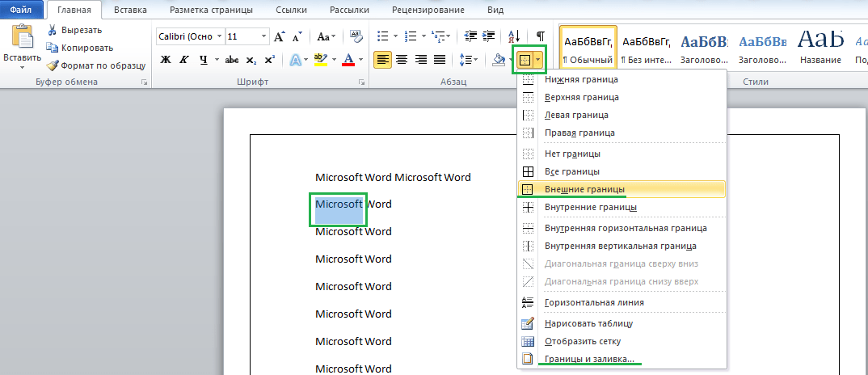Viewport: 868px width, 375px height.
Task: Copy selection with Копировать
Action: [80, 48]
